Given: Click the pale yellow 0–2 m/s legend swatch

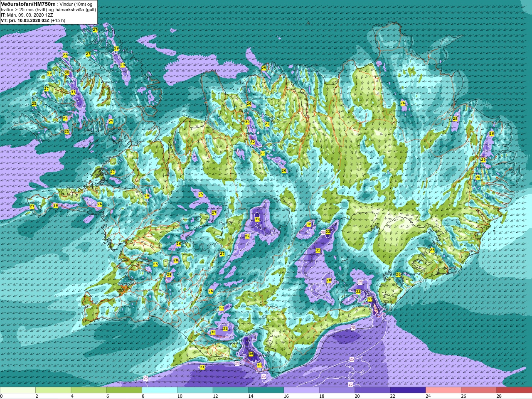Looking at the screenshot, I should click(18, 390).
